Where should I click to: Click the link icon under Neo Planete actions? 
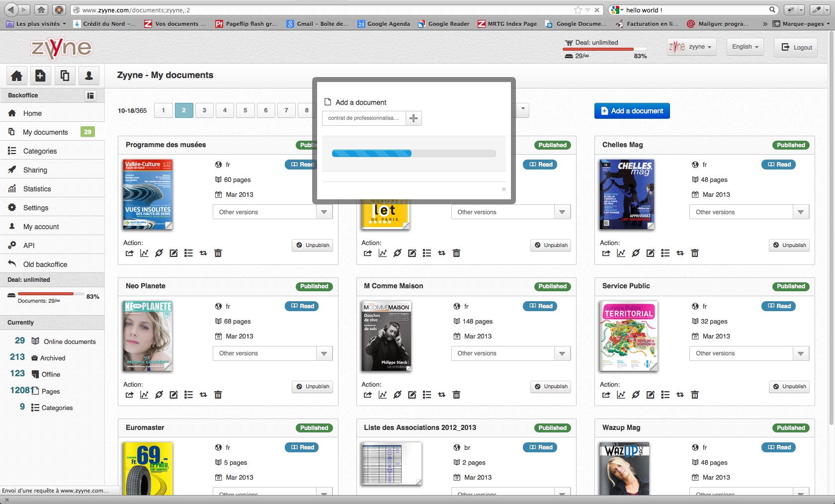tap(159, 395)
